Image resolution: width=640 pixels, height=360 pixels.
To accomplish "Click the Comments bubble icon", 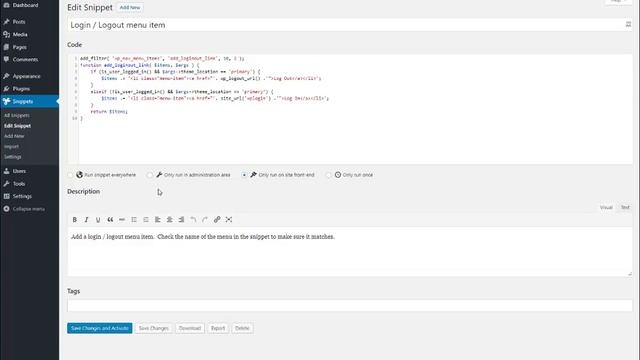I will 7,60.
